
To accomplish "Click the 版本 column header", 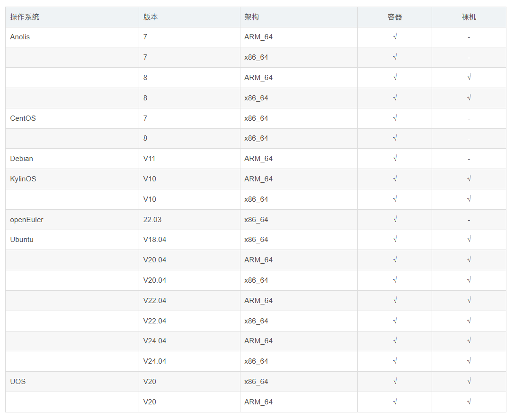I will [x=151, y=17].
